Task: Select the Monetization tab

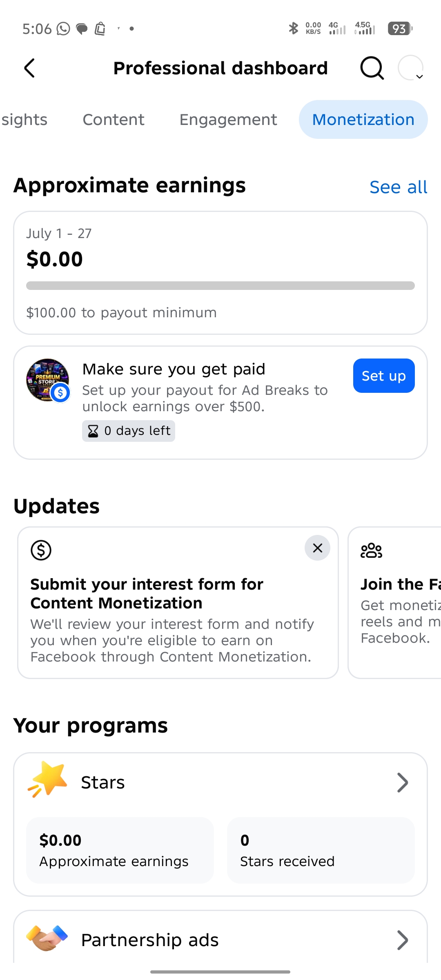Action: 363,120
